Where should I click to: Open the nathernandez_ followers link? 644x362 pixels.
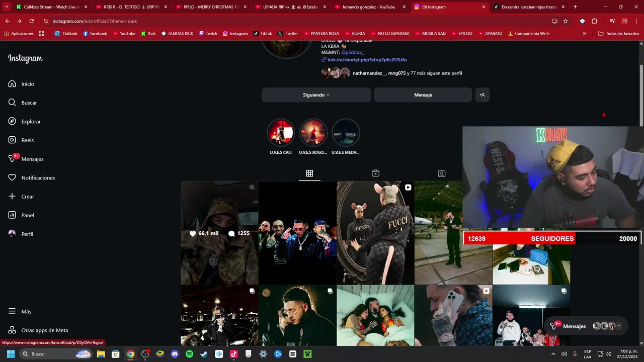[x=370, y=73]
